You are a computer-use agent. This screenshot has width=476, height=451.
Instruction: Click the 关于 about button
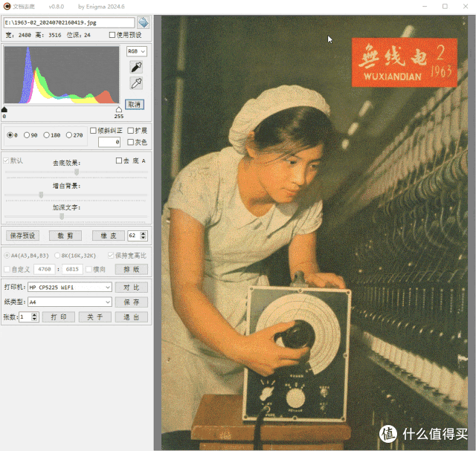click(x=95, y=317)
